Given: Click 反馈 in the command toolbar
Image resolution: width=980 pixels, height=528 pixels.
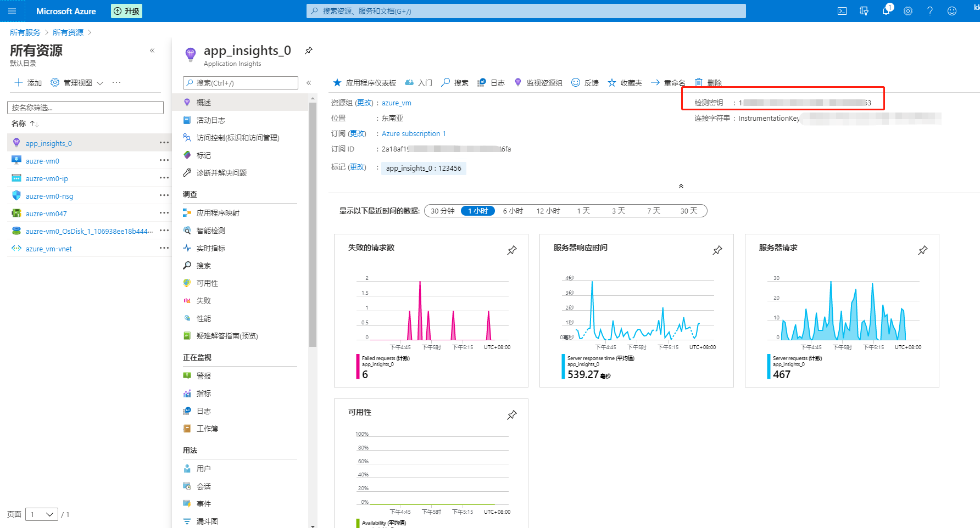Looking at the screenshot, I should click(x=585, y=83).
